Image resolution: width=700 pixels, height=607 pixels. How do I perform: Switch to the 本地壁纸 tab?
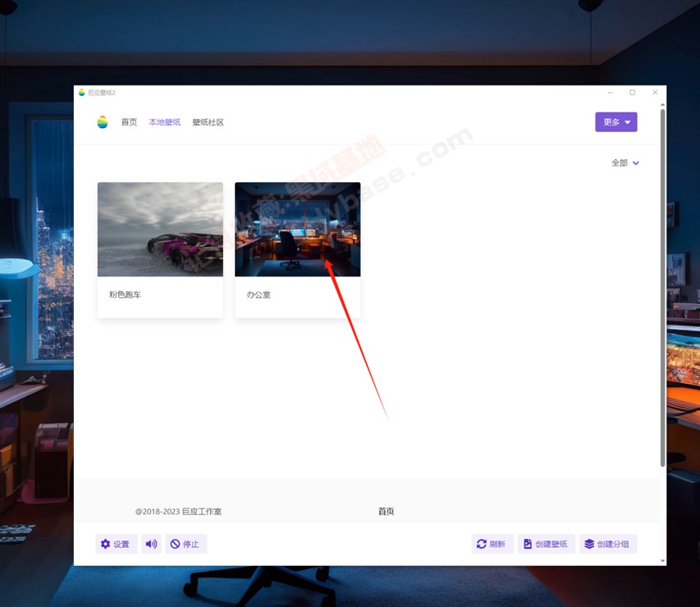pos(165,122)
